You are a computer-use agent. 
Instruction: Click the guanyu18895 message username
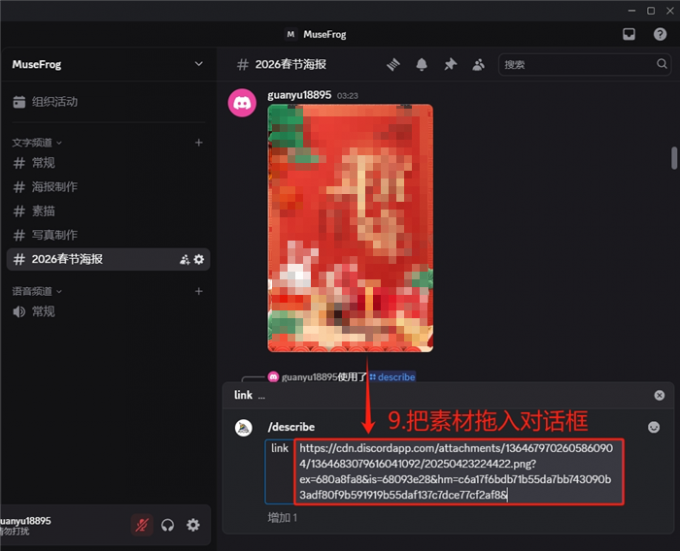pyautogui.click(x=299, y=95)
